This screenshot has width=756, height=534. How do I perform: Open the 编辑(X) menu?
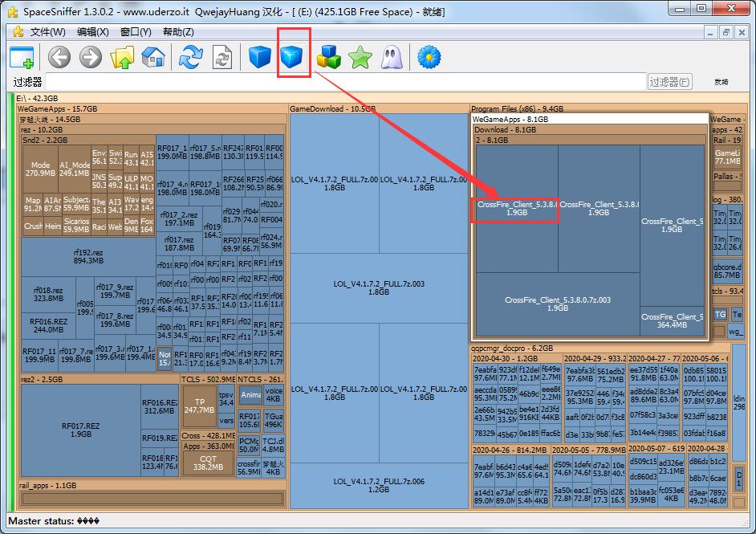coord(93,32)
